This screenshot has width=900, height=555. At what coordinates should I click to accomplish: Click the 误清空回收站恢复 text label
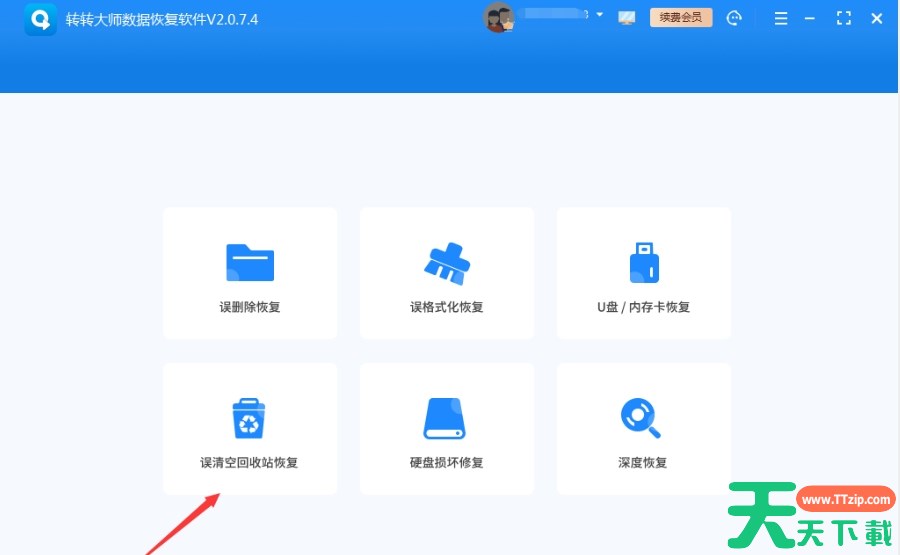[250, 463]
